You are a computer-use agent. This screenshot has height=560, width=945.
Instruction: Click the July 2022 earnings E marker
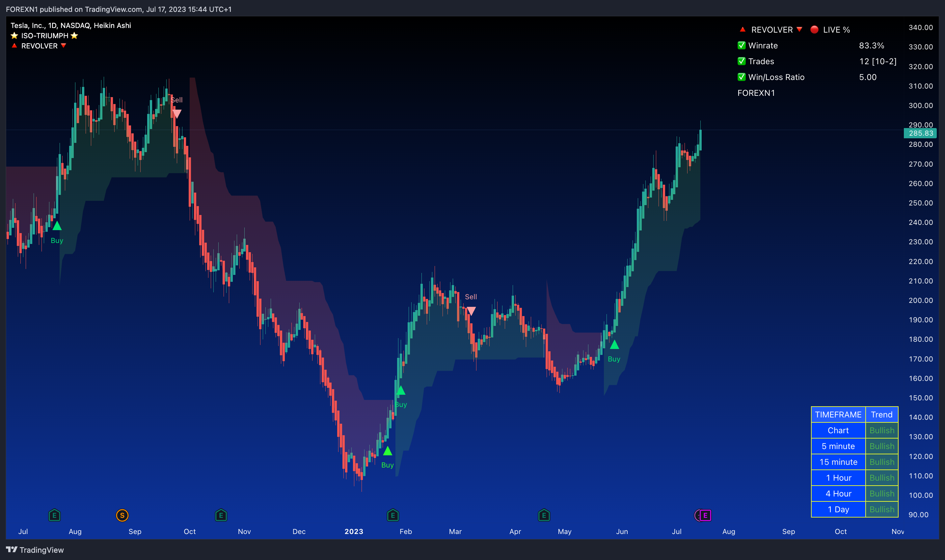point(54,515)
